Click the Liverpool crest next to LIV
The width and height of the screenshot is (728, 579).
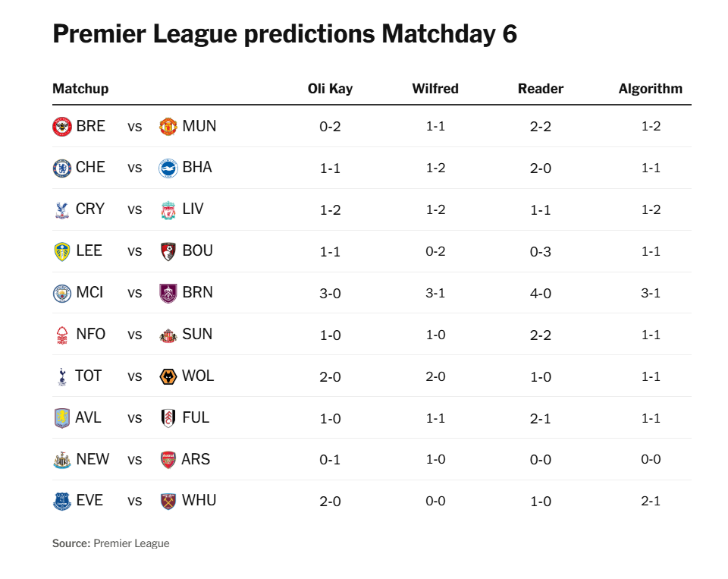pyautogui.click(x=168, y=210)
